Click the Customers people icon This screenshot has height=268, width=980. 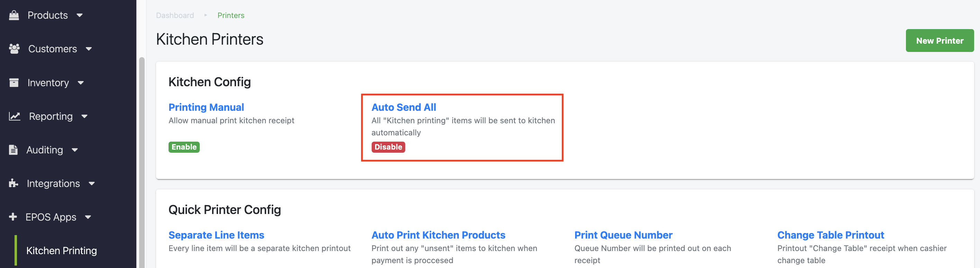pyautogui.click(x=15, y=49)
